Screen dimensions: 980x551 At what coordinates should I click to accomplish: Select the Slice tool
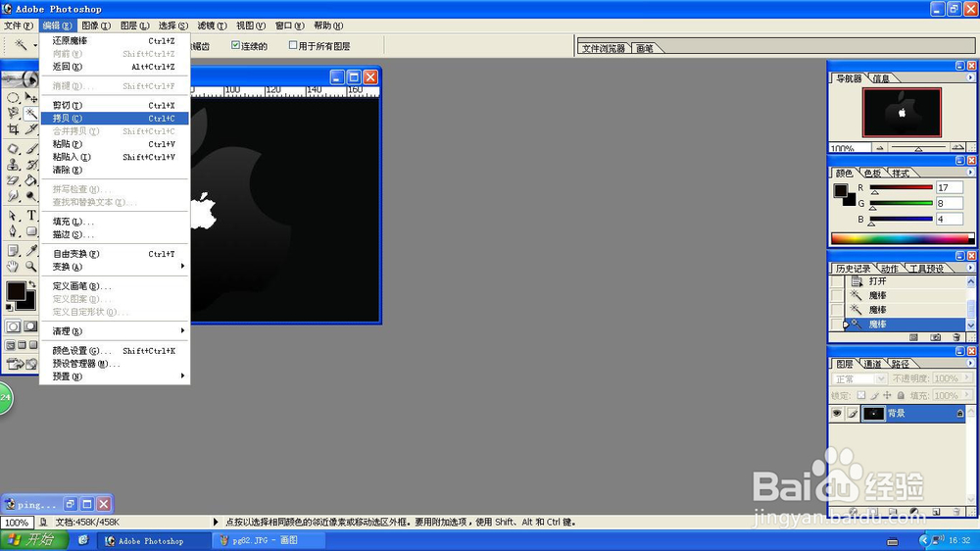point(30,128)
